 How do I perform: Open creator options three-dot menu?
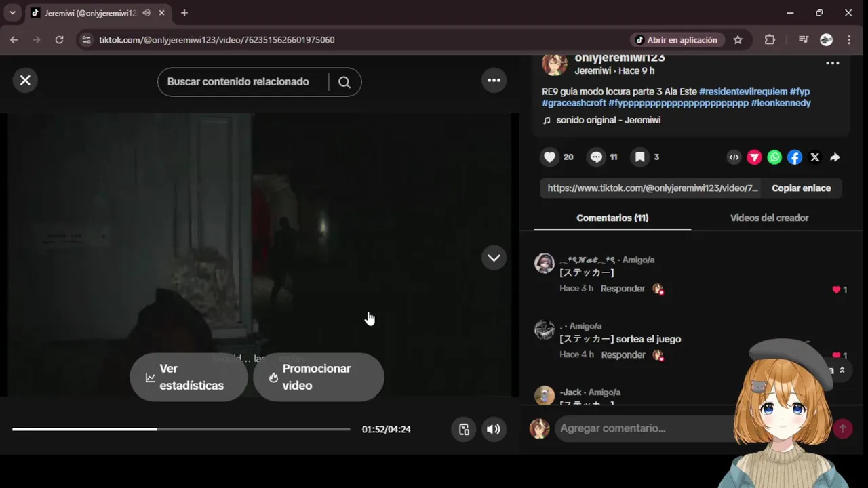click(832, 64)
